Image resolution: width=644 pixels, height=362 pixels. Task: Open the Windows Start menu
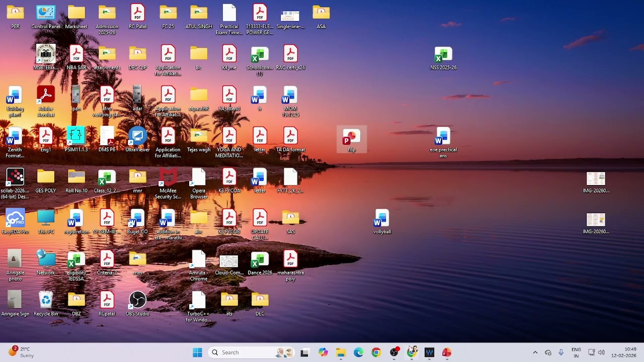coord(197,352)
